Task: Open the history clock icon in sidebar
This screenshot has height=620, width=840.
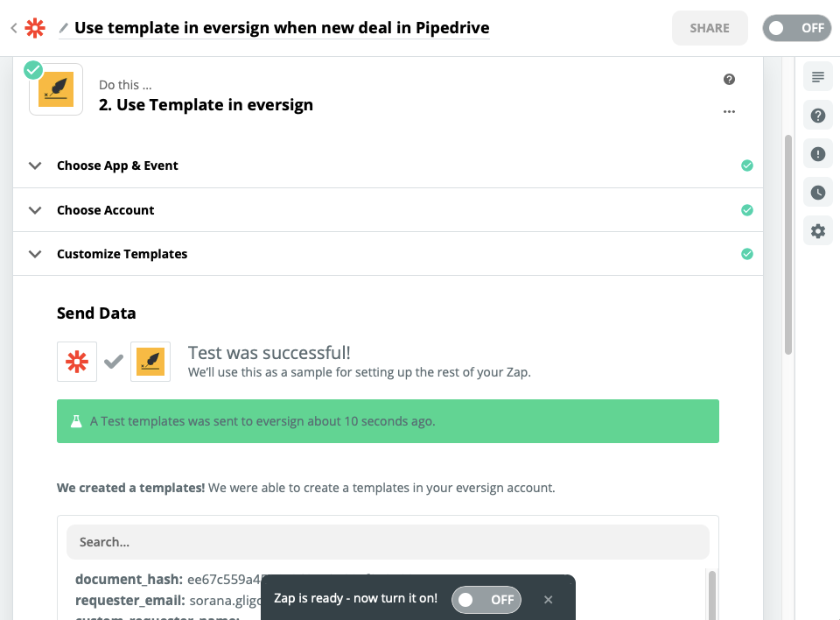Action: [818, 193]
